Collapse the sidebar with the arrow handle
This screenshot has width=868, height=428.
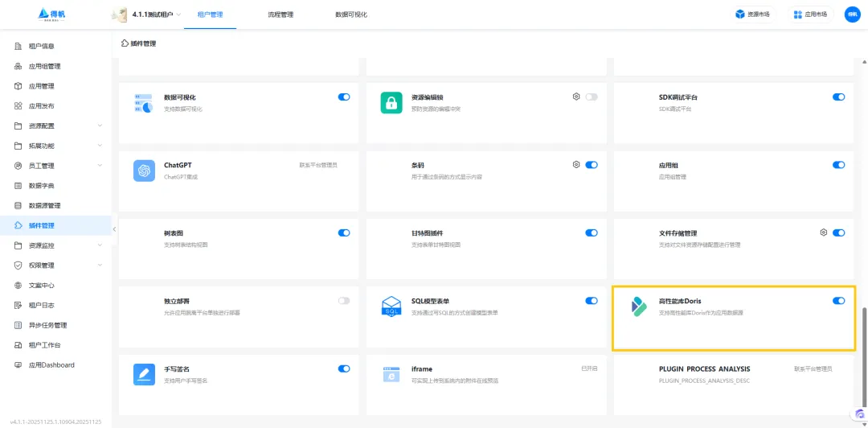(114, 229)
